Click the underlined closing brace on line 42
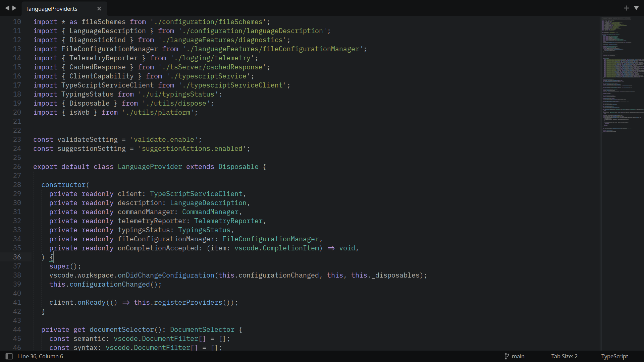The width and height of the screenshot is (644, 362). [43, 312]
